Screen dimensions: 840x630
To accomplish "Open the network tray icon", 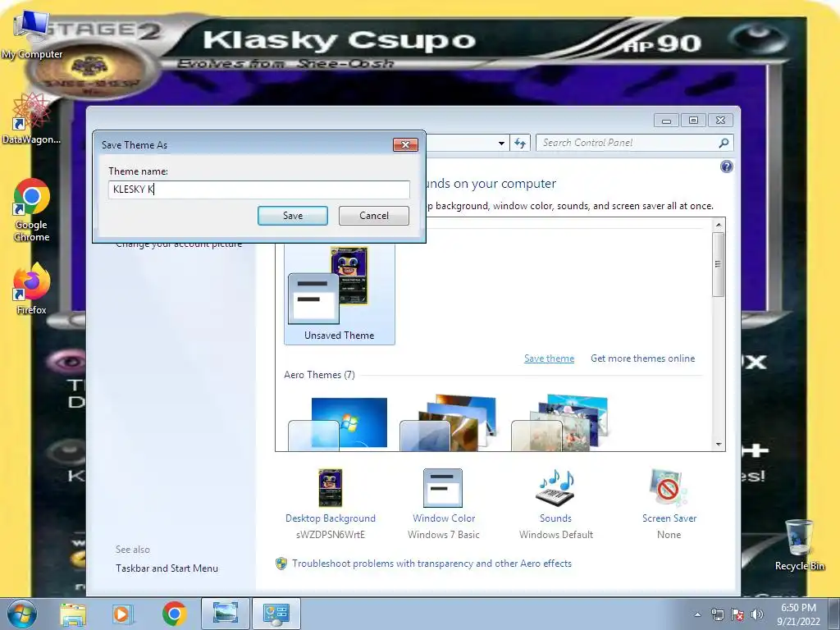I will click(717, 614).
